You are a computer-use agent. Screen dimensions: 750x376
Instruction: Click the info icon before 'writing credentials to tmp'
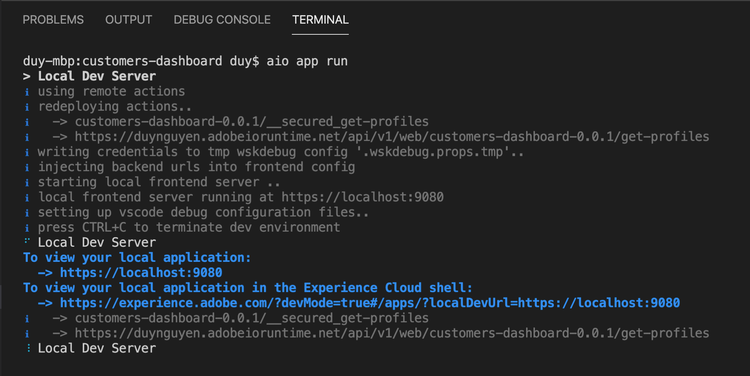27,152
